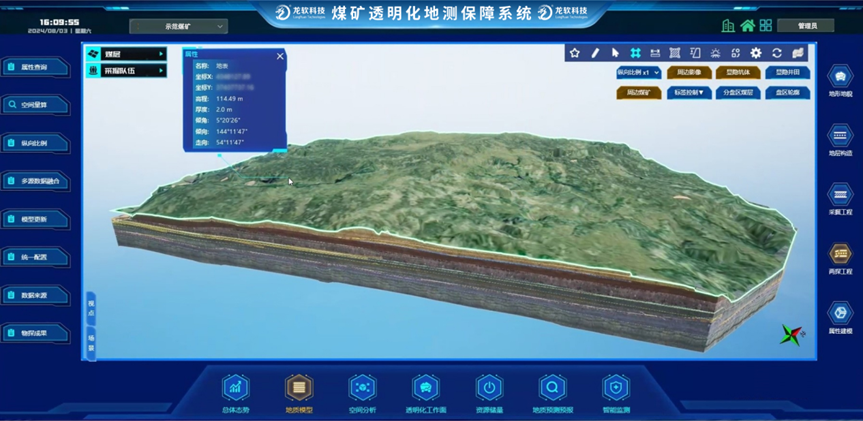Screen dimensions: 863x421
Task: Open 地形地貌 hexagon icon on right sidebar
Action: pos(840,76)
